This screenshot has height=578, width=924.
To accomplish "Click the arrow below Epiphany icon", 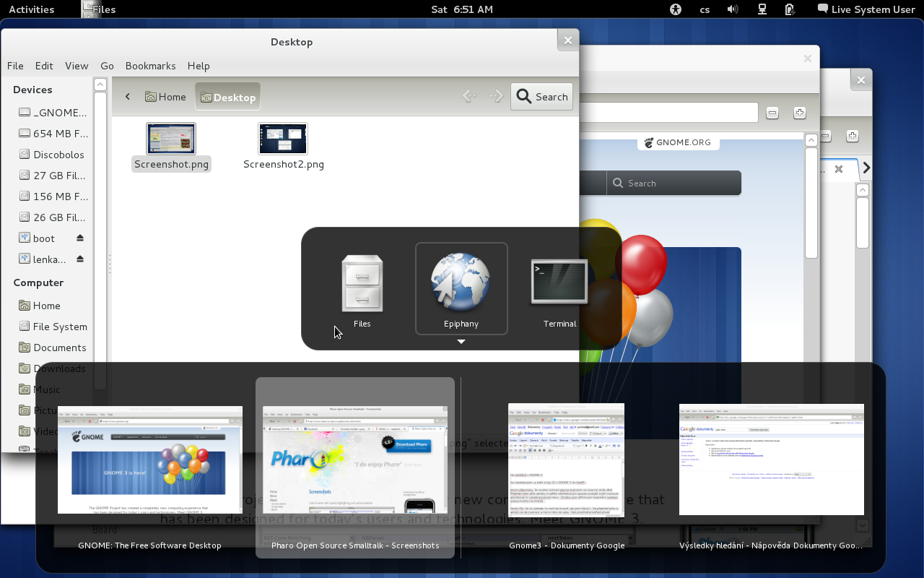I will click(461, 342).
